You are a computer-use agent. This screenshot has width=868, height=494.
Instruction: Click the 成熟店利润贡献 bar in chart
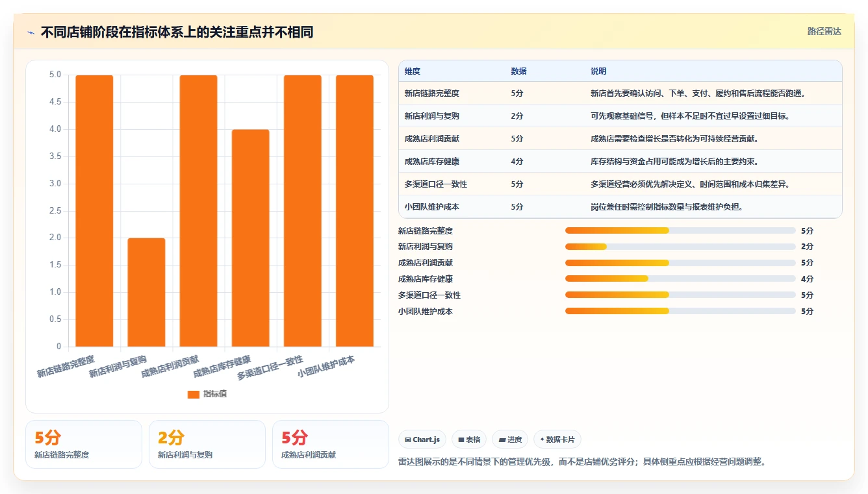(198, 211)
